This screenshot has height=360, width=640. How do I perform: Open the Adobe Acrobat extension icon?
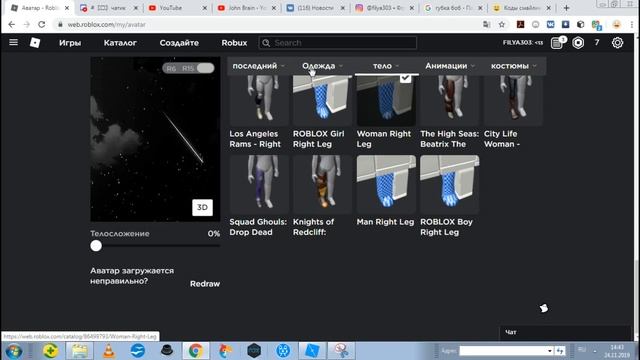520,24
